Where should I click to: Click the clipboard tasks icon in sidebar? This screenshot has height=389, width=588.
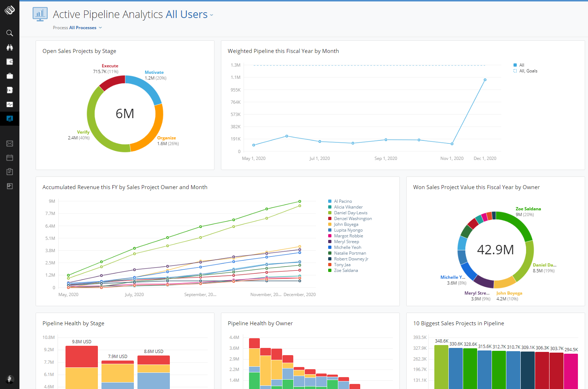10,172
